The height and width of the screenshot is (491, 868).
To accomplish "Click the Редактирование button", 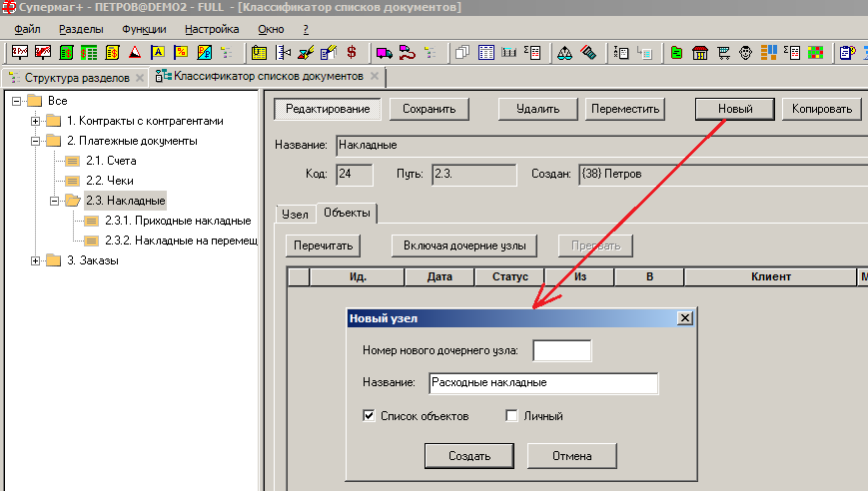I will [x=328, y=109].
